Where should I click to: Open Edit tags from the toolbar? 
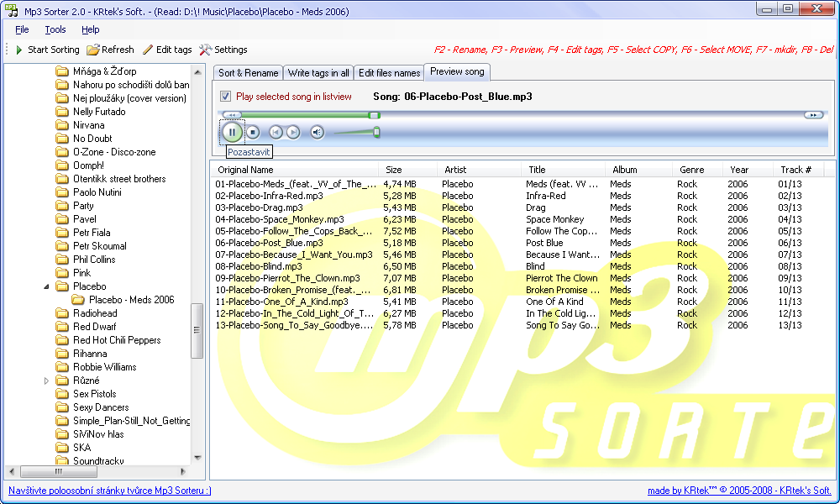[167, 50]
